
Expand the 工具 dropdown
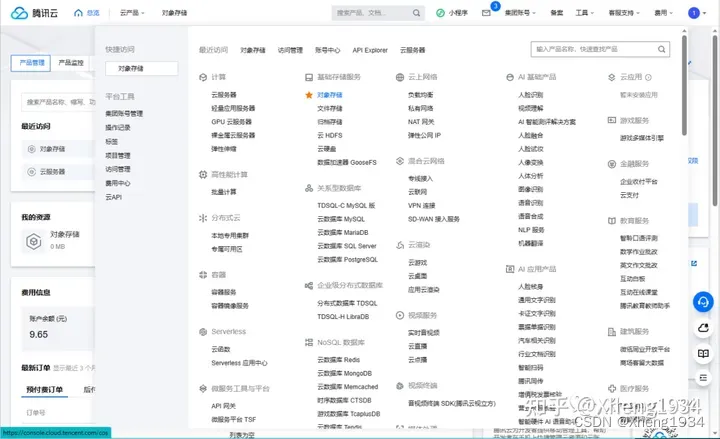[x=585, y=13]
